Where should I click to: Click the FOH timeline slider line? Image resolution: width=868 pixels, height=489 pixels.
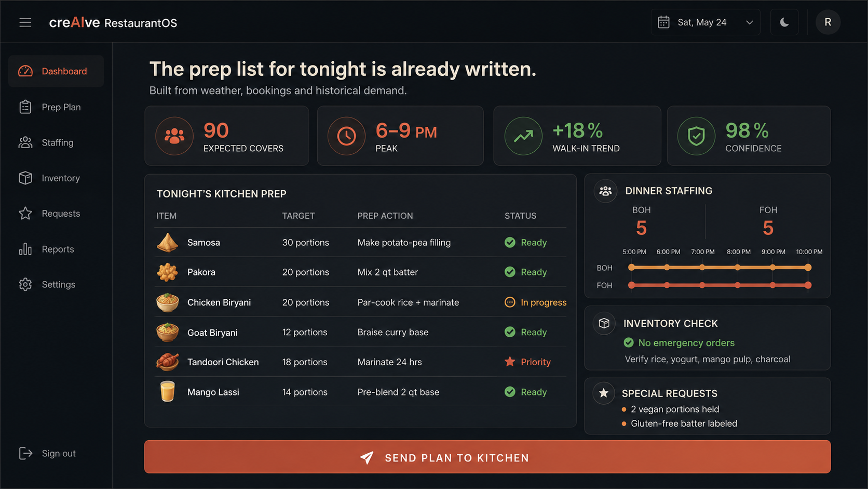pyautogui.click(x=720, y=285)
